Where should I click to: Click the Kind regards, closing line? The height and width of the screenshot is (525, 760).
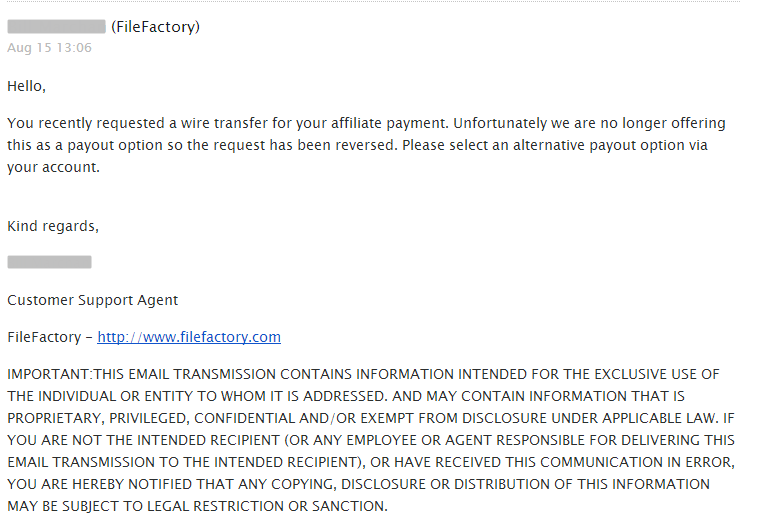[x=53, y=226]
